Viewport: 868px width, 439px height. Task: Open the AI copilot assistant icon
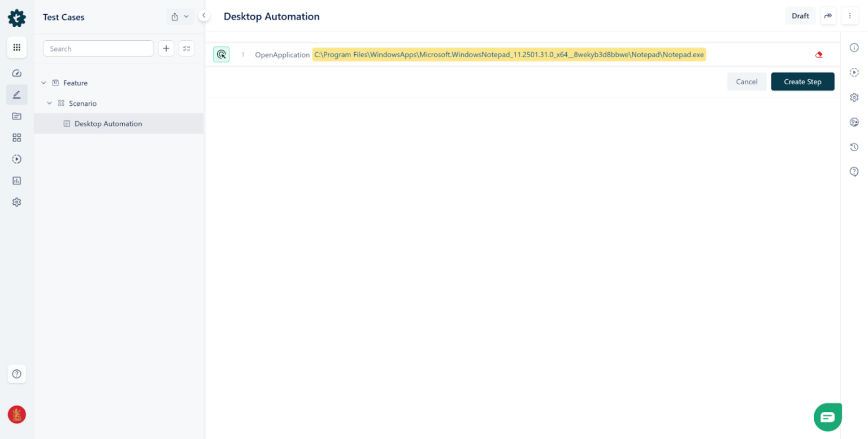click(854, 122)
